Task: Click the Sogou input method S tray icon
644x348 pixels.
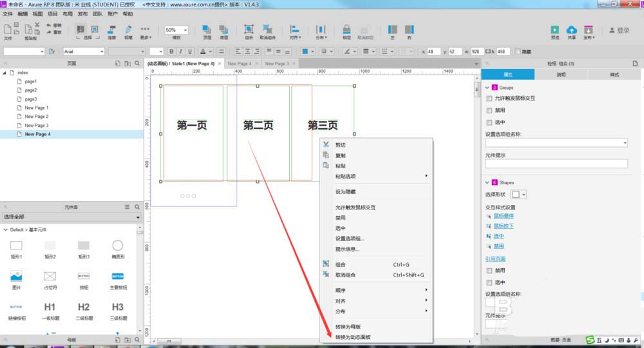Action: 590,340
